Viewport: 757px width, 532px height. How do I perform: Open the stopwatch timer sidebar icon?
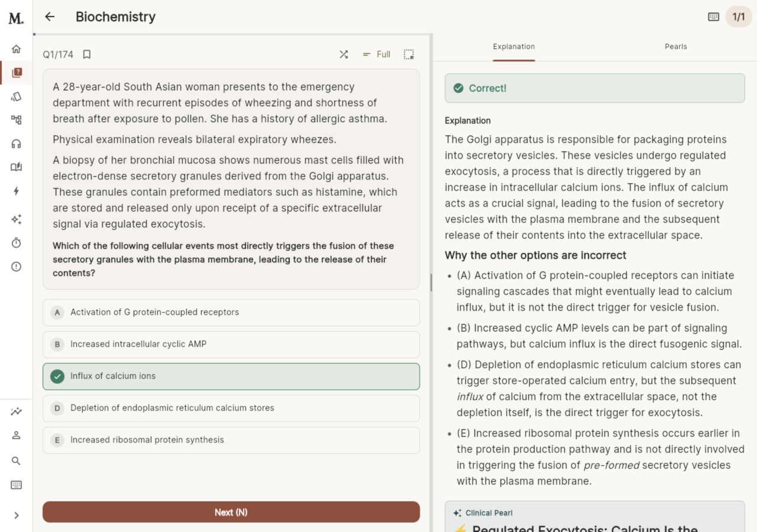click(x=16, y=243)
